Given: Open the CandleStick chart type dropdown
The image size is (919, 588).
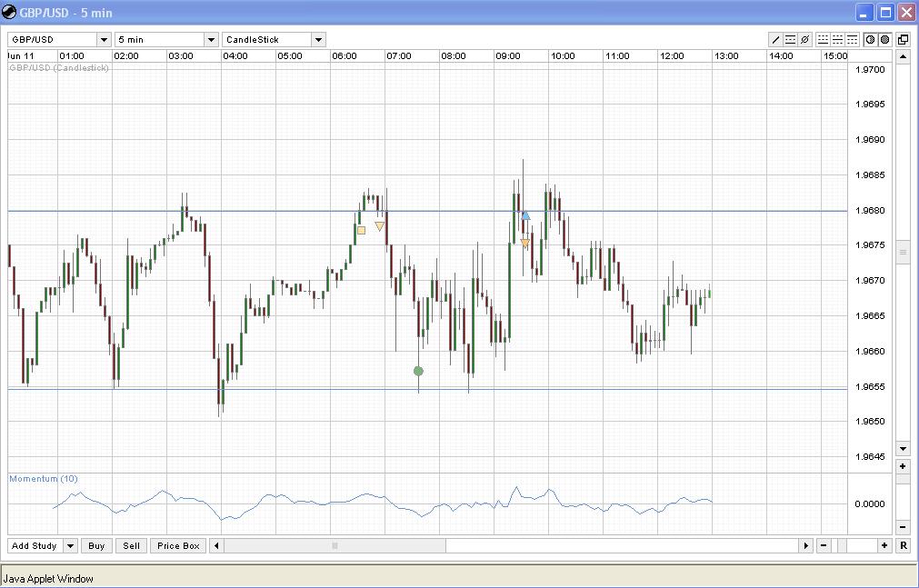Looking at the screenshot, I should (x=318, y=40).
